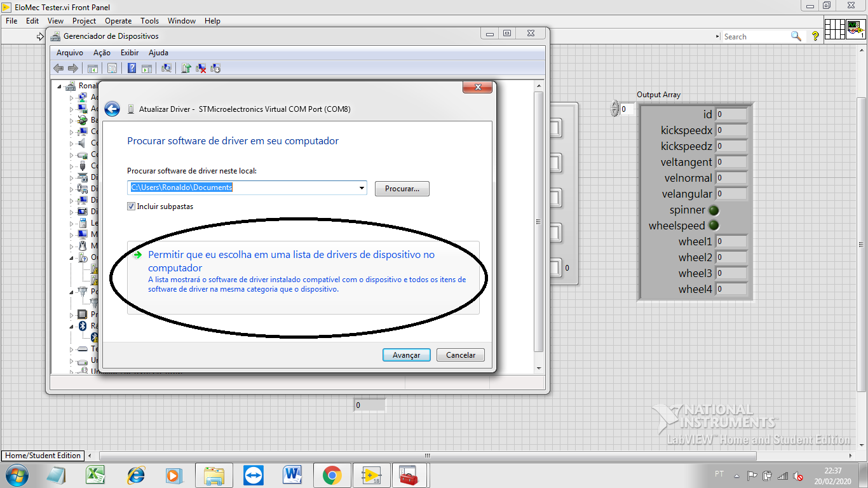868x488 pixels.
Task: Click the search magnifier icon in LabVIEW
Action: 796,36
